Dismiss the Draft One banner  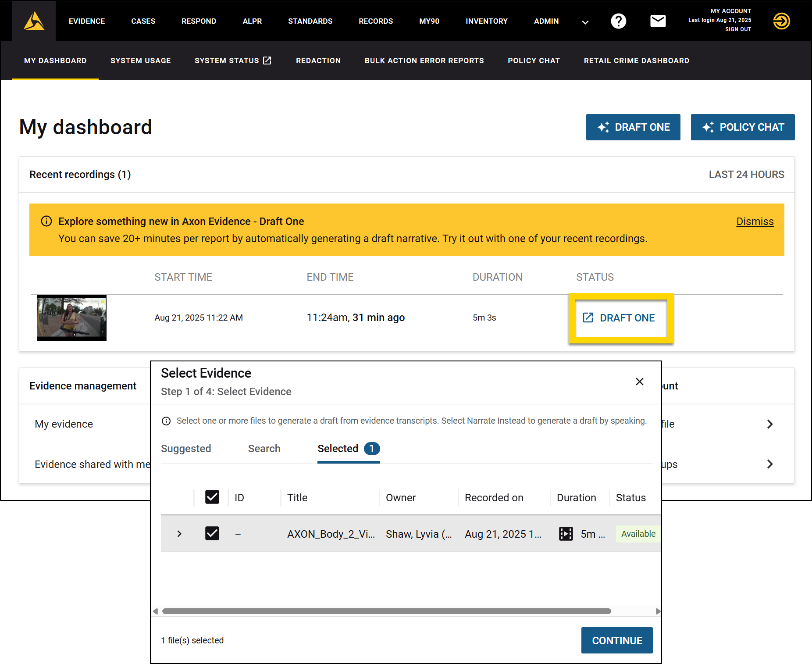[x=755, y=221]
